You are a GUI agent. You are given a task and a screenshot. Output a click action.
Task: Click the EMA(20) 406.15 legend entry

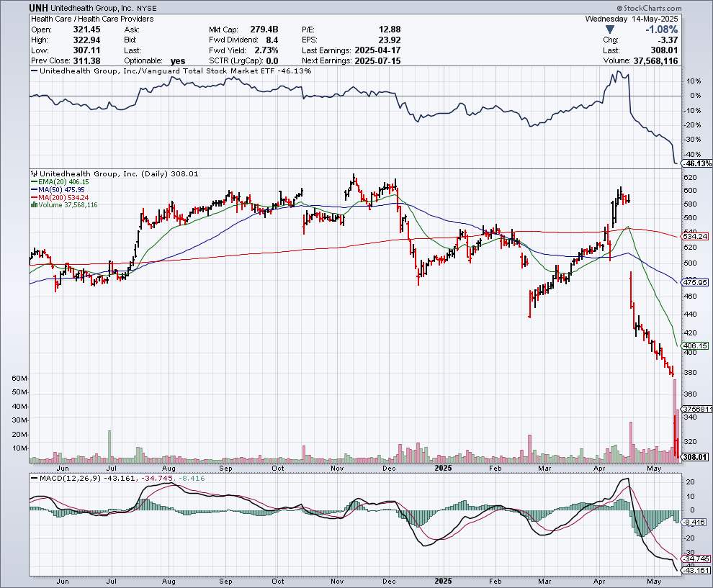pos(61,182)
